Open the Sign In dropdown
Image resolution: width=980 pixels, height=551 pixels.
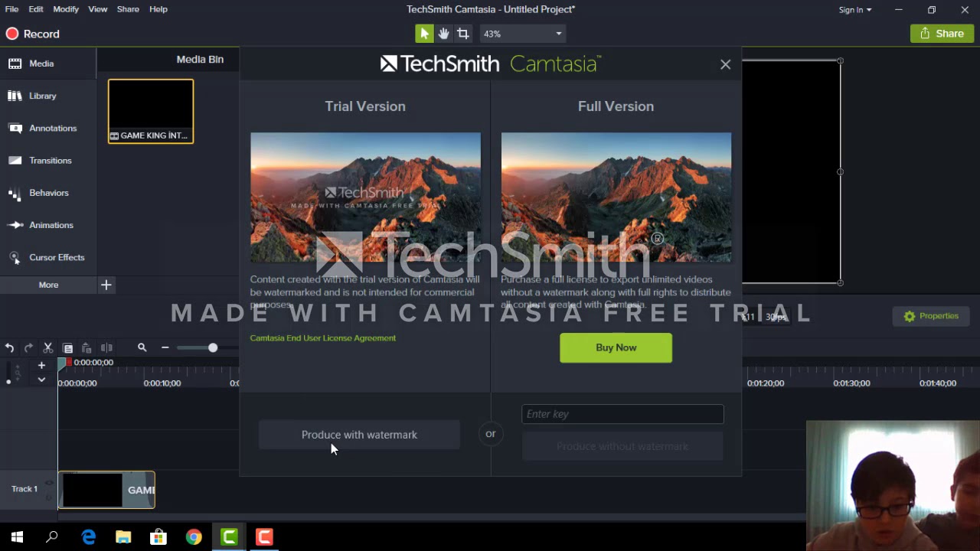[x=854, y=10]
